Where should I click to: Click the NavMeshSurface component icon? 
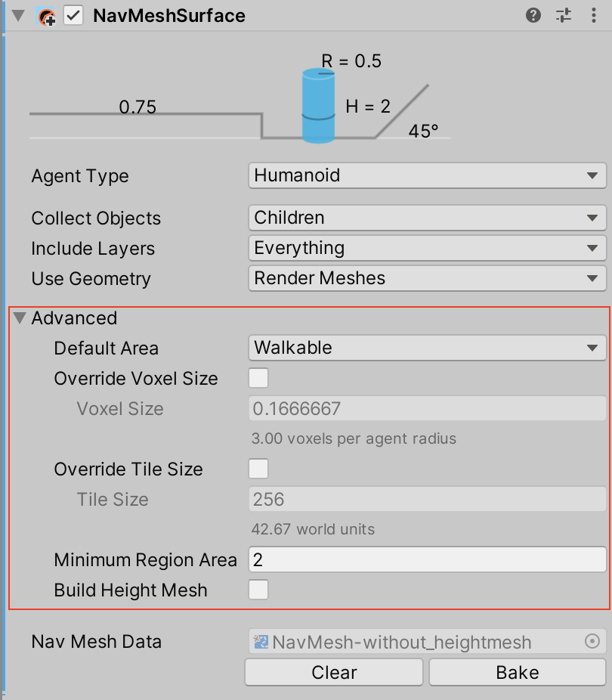pyautogui.click(x=47, y=16)
